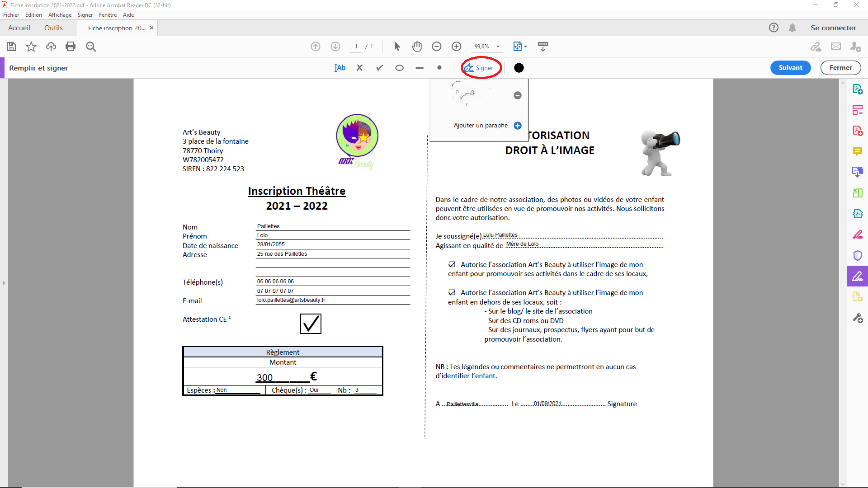This screenshot has width=868, height=488.
Task: Open the search text magnifier icon
Action: pyautogui.click(x=91, y=47)
